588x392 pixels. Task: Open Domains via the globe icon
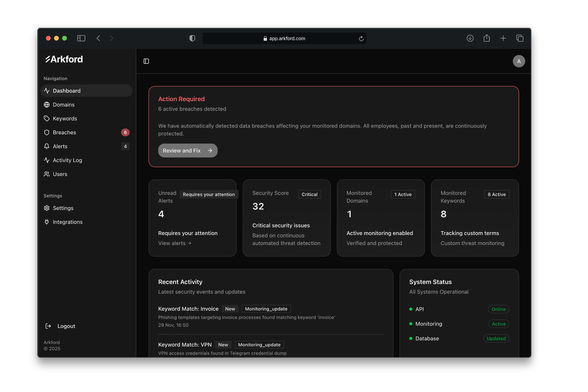coord(47,104)
